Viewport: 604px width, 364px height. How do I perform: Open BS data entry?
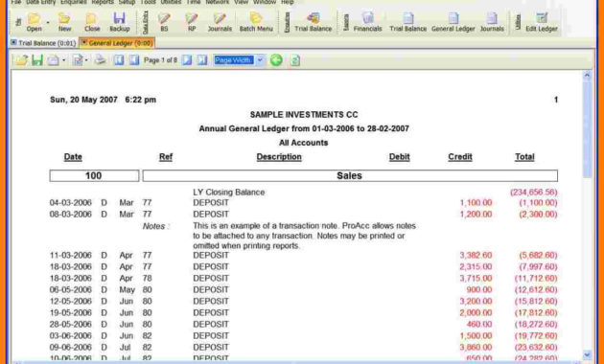pos(164,22)
